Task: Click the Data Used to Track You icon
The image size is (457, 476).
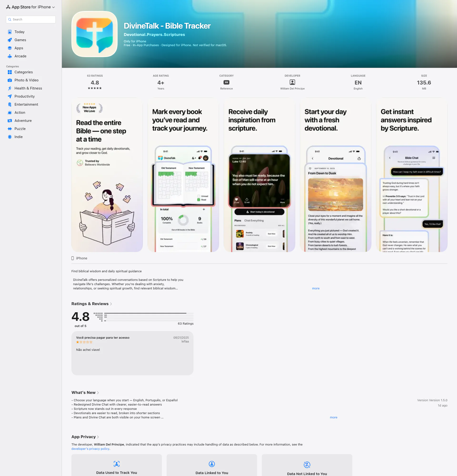Action: tap(117, 464)
